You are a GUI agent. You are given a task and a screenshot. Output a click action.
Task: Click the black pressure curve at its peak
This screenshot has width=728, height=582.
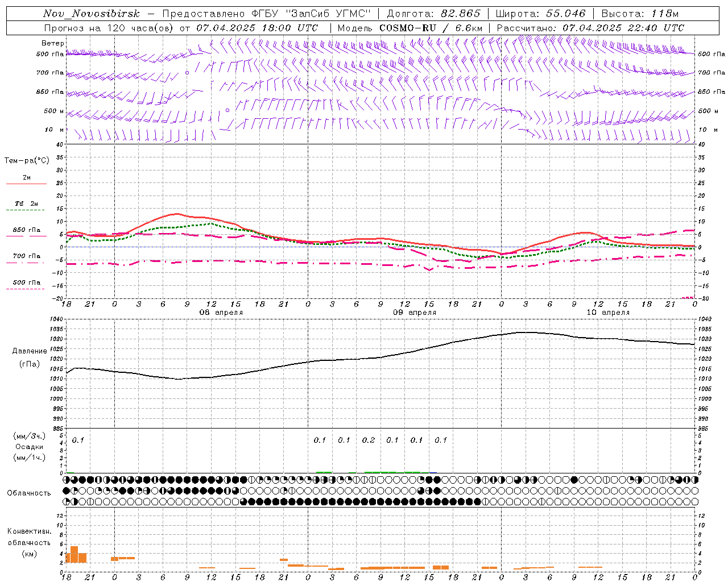point(526,332)
